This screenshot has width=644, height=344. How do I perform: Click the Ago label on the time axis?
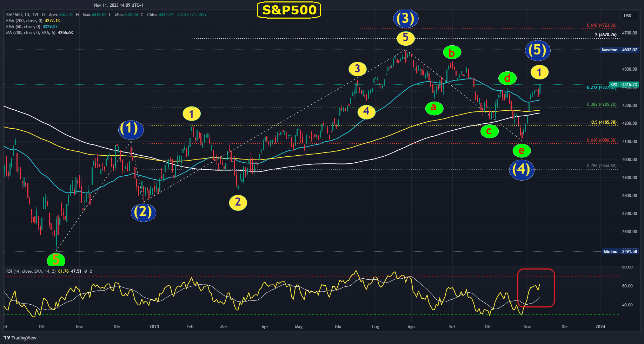point(411,327)
